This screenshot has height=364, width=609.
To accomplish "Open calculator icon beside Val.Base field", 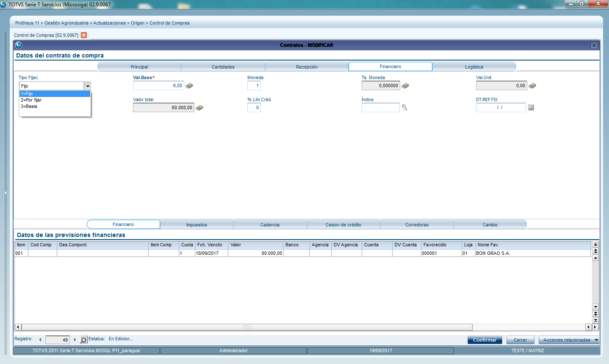I will coord(189,86).
